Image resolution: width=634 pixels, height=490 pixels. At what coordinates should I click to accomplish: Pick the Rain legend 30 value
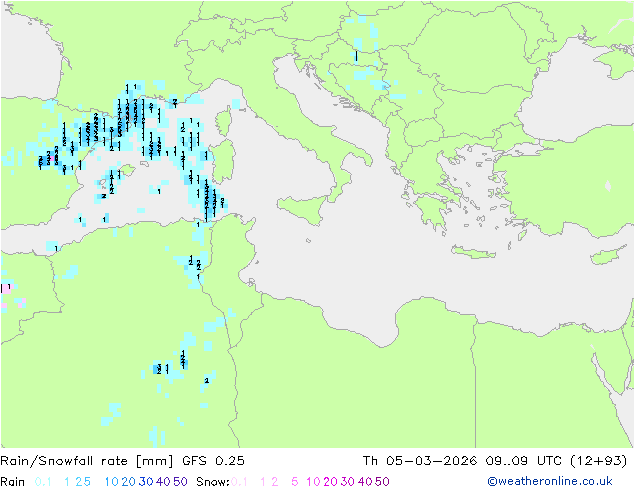(x=146, y=482)
